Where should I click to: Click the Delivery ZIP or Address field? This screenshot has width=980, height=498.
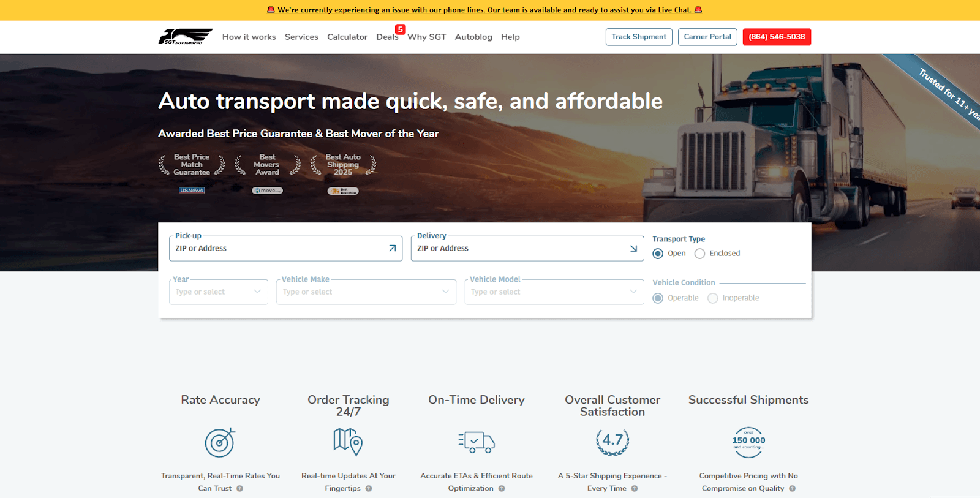[521, 249]
